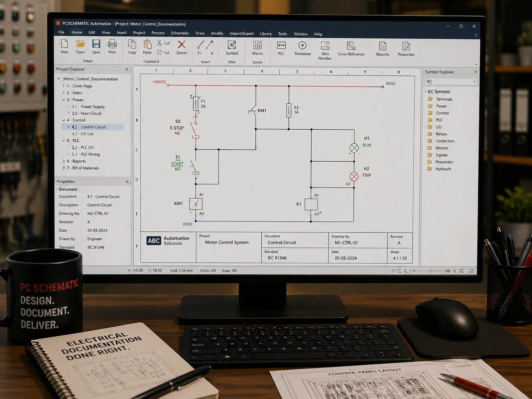532x399 pixels.
Task: Click the Drawing No. value MC-CTRL-01 in Properties
Action: pos(98,213)
